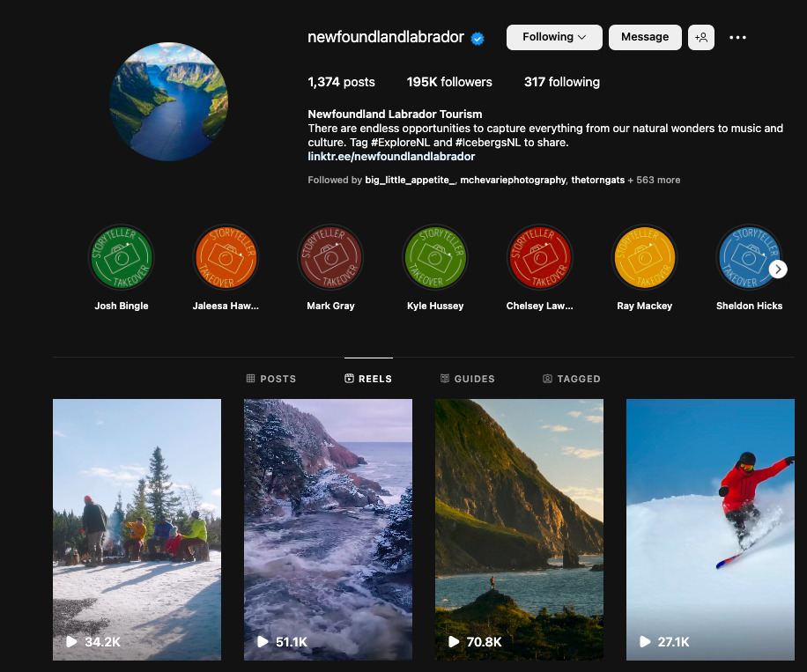The width and height of the screenshot is (807, 672).
Task: Expand the Following dropdown button
Action: (554, 37)
